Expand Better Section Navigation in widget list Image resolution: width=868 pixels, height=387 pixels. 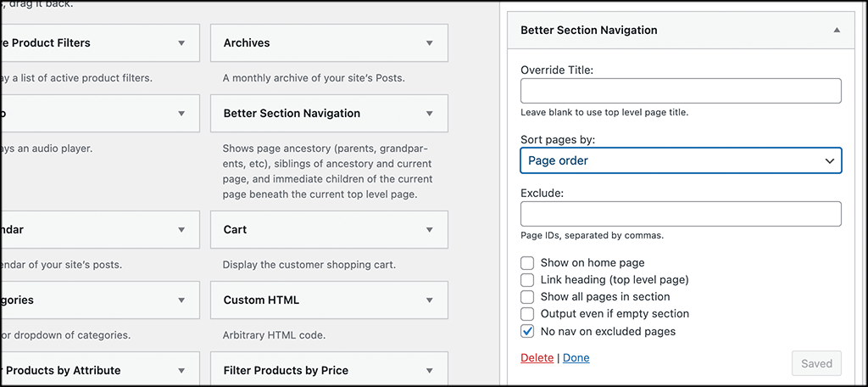(429, 114)
